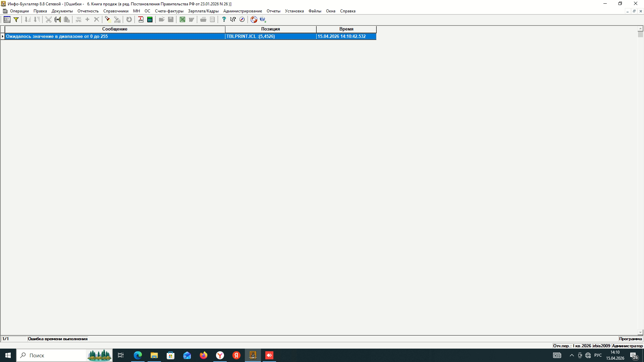The width and height of the screenshot is (644, 362).
Task: Open the Счета-фактуры menu
Action: click(169, 11)
